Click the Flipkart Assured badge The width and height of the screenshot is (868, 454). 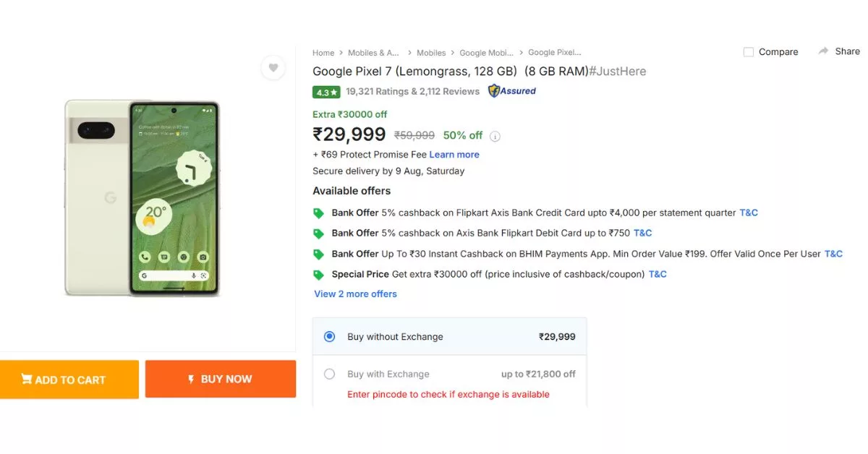512,91
